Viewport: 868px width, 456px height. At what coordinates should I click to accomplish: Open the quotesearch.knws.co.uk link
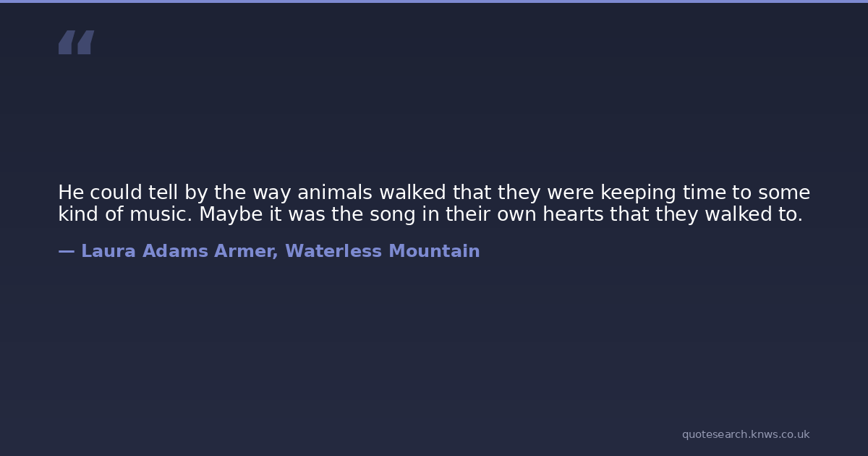coord(745,434)
